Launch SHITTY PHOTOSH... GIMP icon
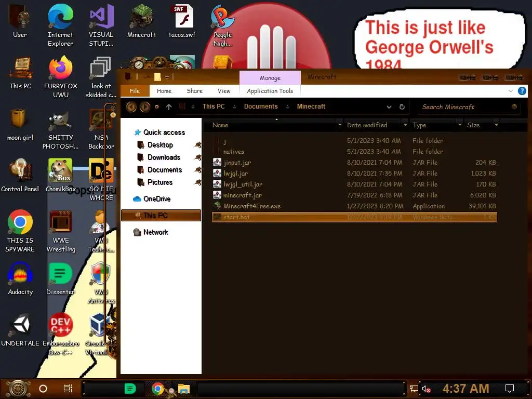The height and width of the screenshot is (399, 532). point(60,128)
